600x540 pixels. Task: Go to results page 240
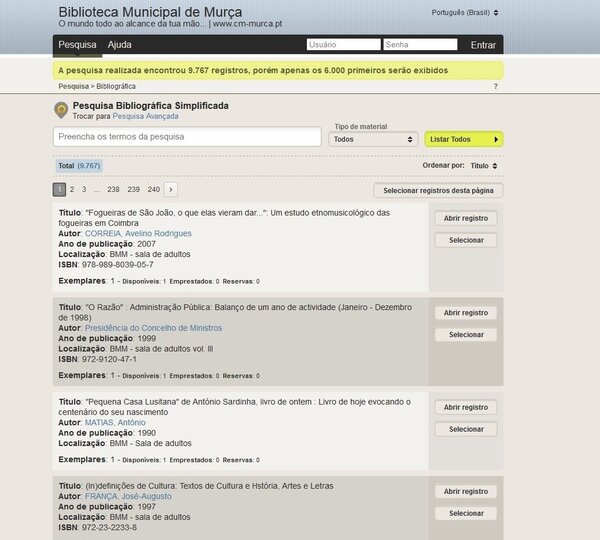click(x=153, y=189)
